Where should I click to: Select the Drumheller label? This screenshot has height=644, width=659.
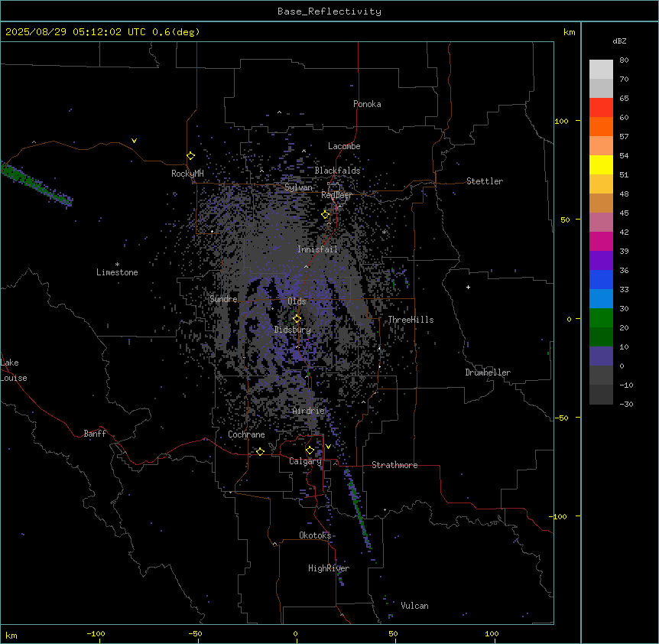click(x=488, y=372)
